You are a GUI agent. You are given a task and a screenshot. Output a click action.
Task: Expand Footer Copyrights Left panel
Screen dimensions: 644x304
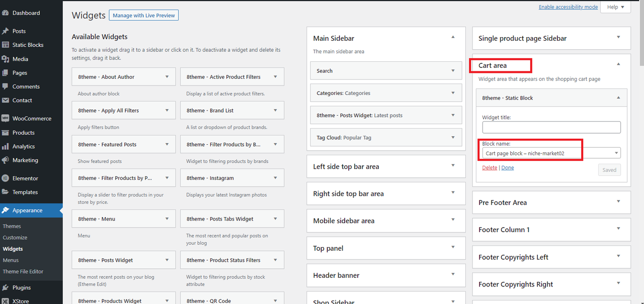click(618, 257)
